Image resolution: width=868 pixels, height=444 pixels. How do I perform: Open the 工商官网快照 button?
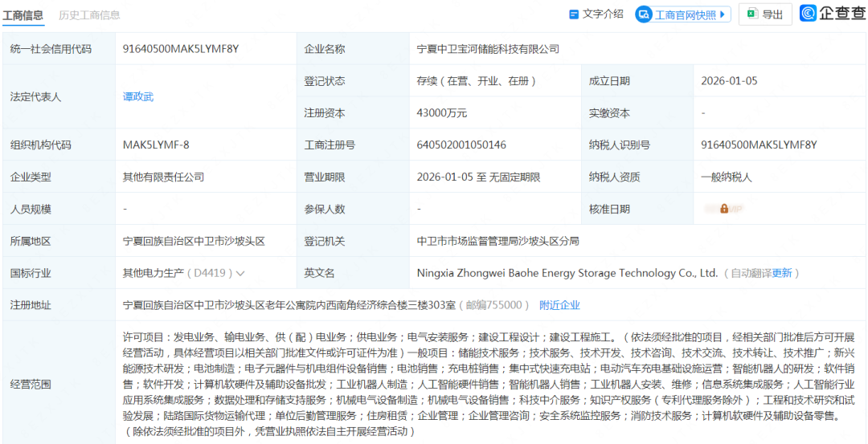coord(682,14)
